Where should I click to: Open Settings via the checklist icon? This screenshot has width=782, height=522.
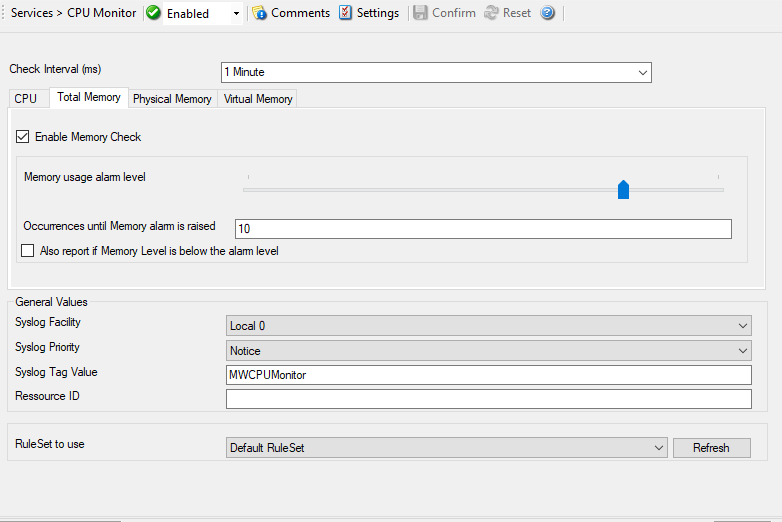coord(345,13)
